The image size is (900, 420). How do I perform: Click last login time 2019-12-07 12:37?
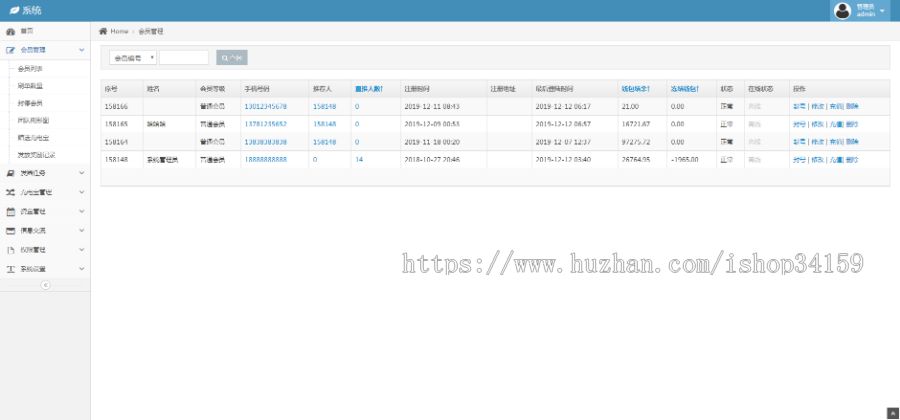click(563, 142)
